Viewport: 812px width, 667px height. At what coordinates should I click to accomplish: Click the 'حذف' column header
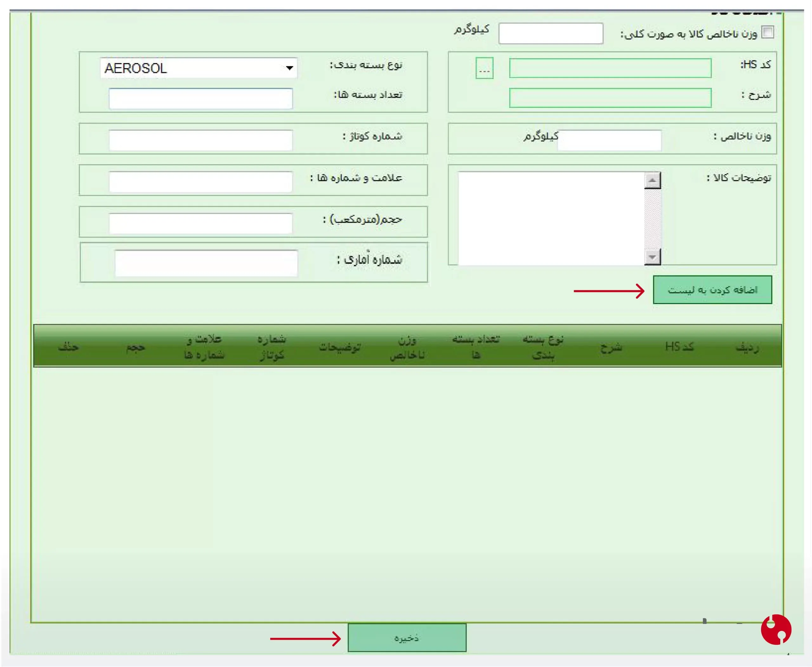(x=69, y=347)
